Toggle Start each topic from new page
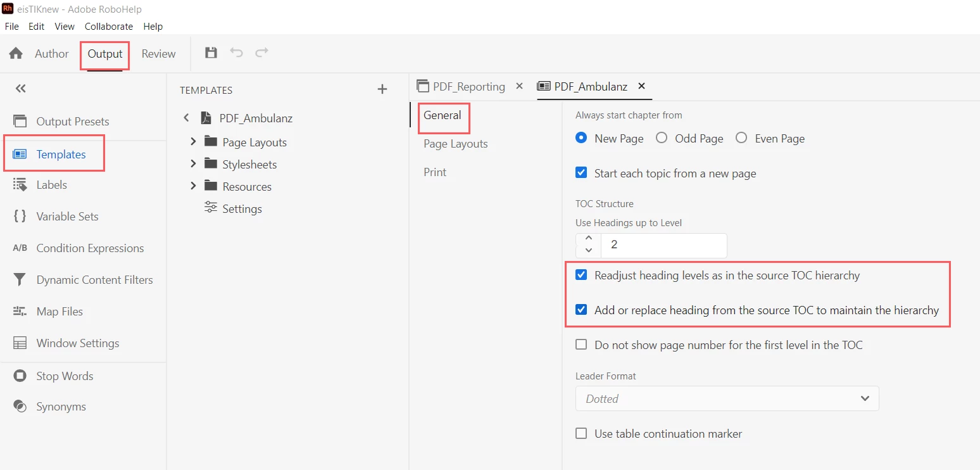Screen dimensions: 980x470 coord(581,173)
